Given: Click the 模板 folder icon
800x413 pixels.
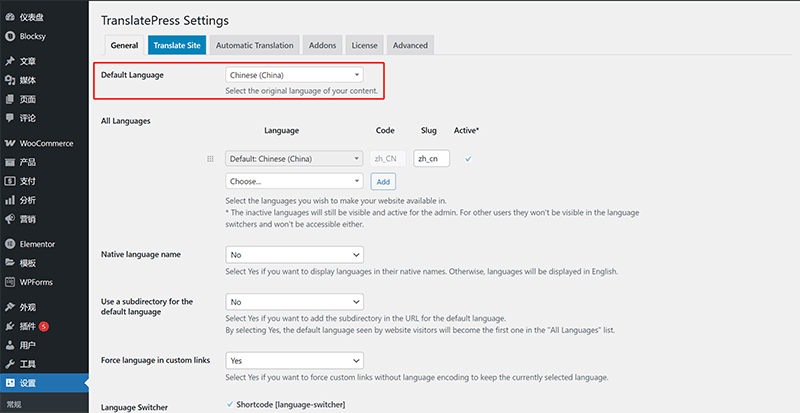Looking at the screenshot, I should (10, 263).
